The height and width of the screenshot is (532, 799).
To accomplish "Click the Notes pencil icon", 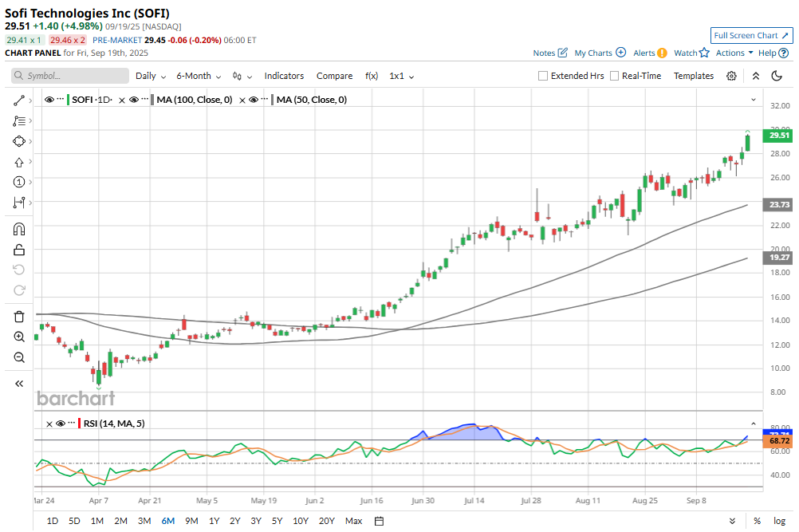I will click(x=562, y=53).
